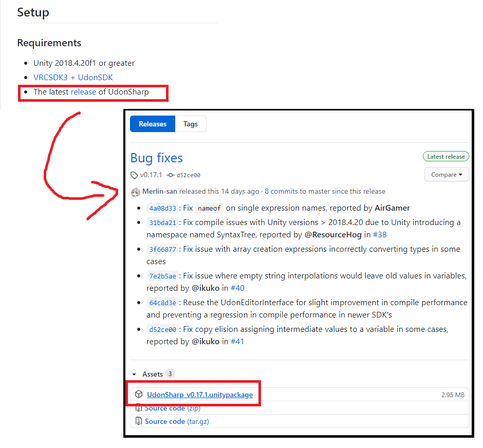Click the archive icon for Source code tar.gz

pyautogui.click(x=138, y=421)
